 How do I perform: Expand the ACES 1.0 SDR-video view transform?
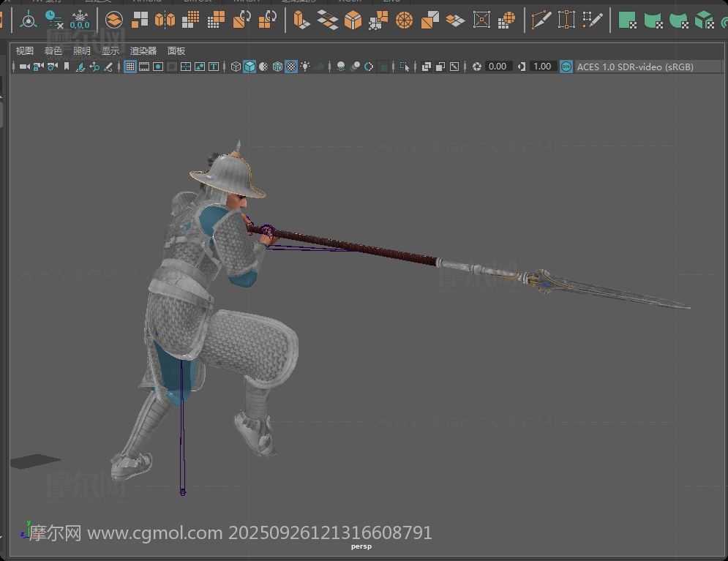click(x=634, y=67)
